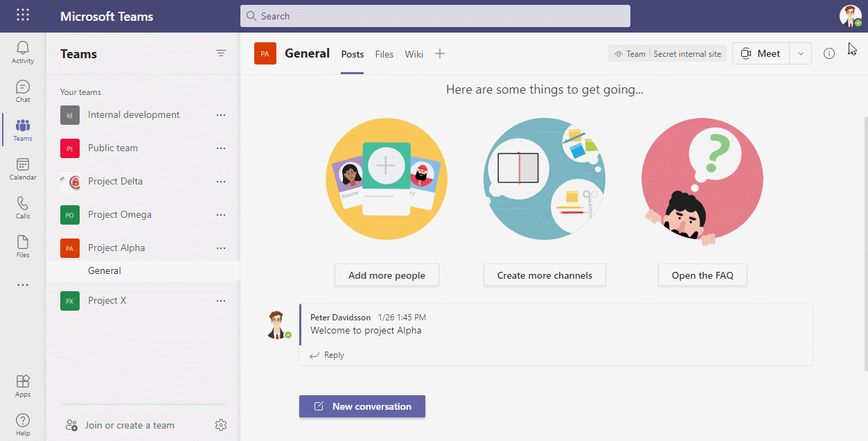The height and width of the screenshot is (441, 868).
Task: Click the filter teams icon
Action: 221,53
